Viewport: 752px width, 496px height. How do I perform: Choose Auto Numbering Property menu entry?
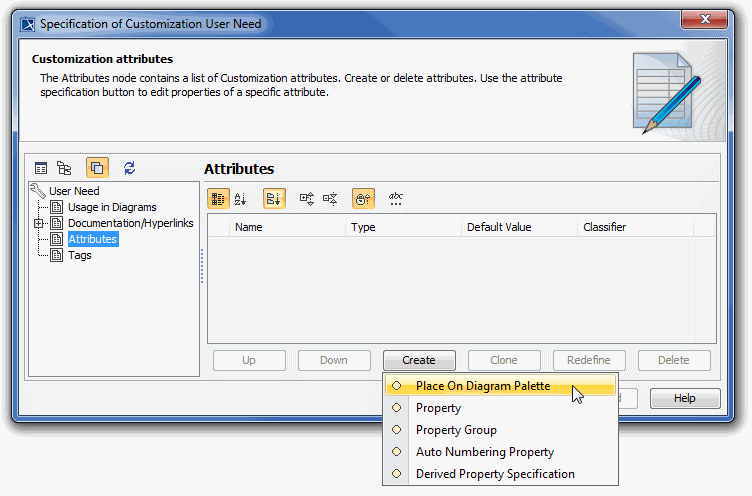point(500,452)
